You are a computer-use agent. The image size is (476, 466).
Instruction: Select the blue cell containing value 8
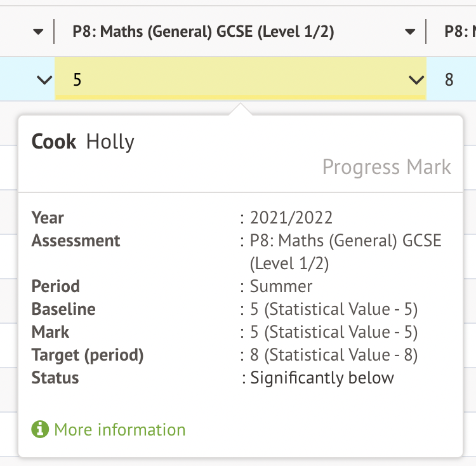[450, 80]
